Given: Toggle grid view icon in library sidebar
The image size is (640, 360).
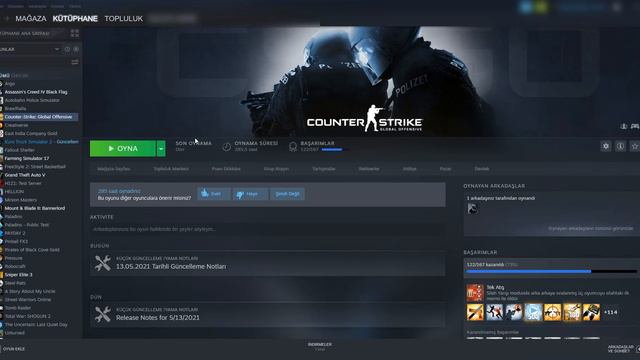Looking at the screenshot, I should pyautogui.click(x=75, y=33).
